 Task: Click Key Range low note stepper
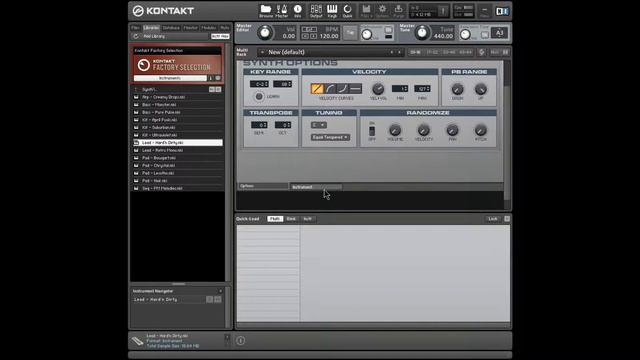coord(267,84)
